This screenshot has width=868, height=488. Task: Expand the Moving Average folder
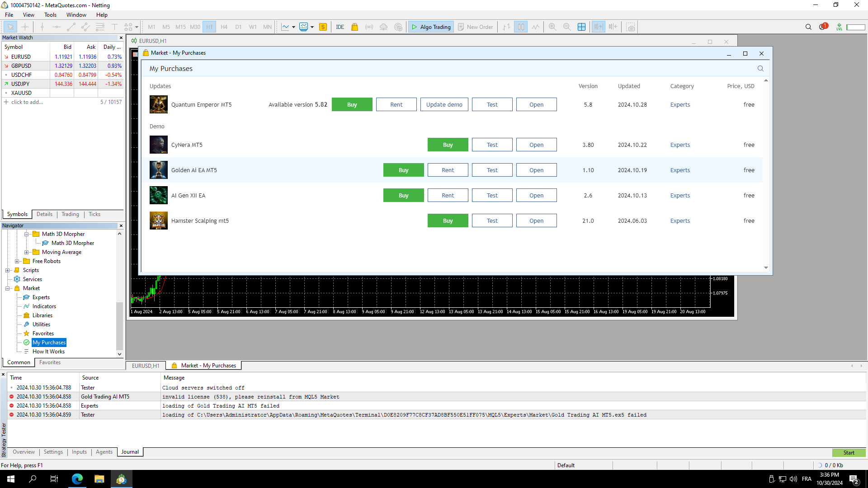tap(26, 252)
